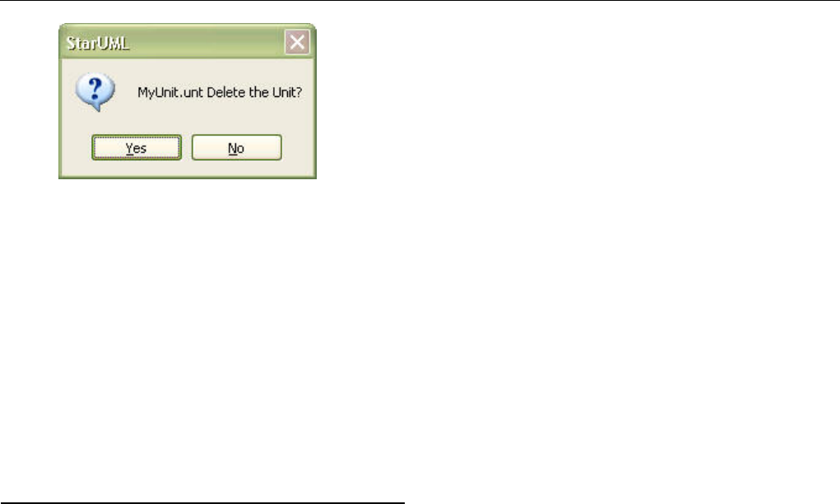
Task: Choose Yes to delete MyUnit.unt
Action: (x=137, y=147)
